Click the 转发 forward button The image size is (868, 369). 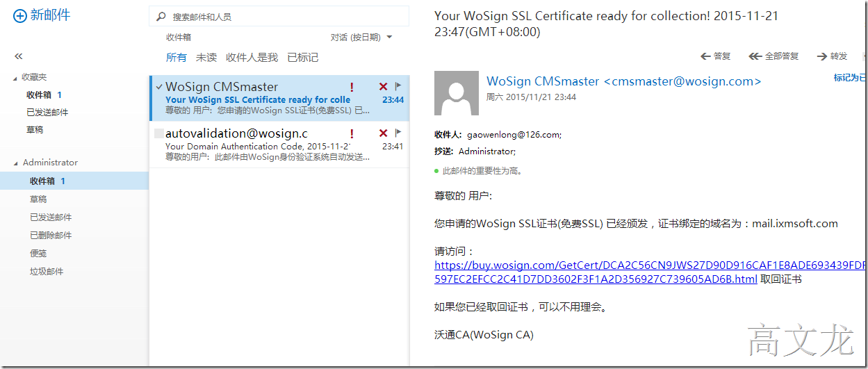839,56
